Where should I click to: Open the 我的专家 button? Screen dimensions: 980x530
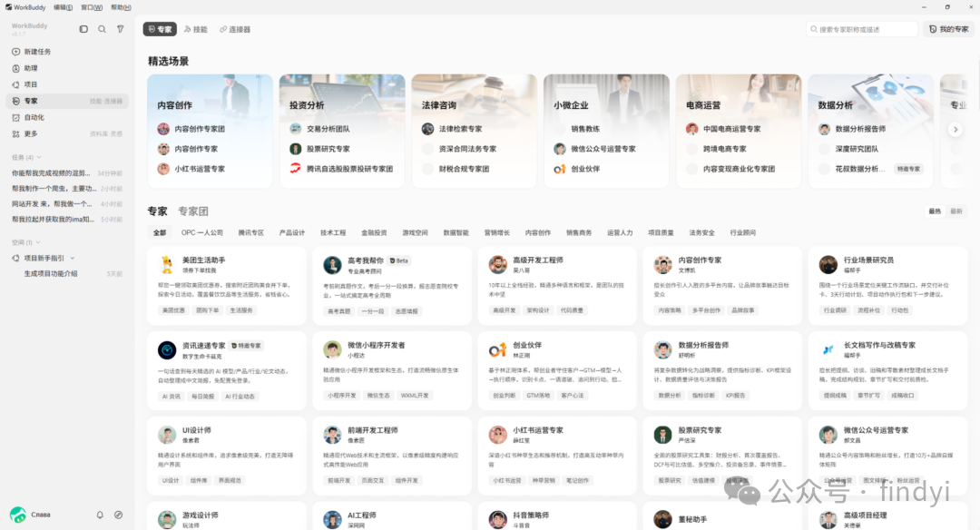(949, 29)
